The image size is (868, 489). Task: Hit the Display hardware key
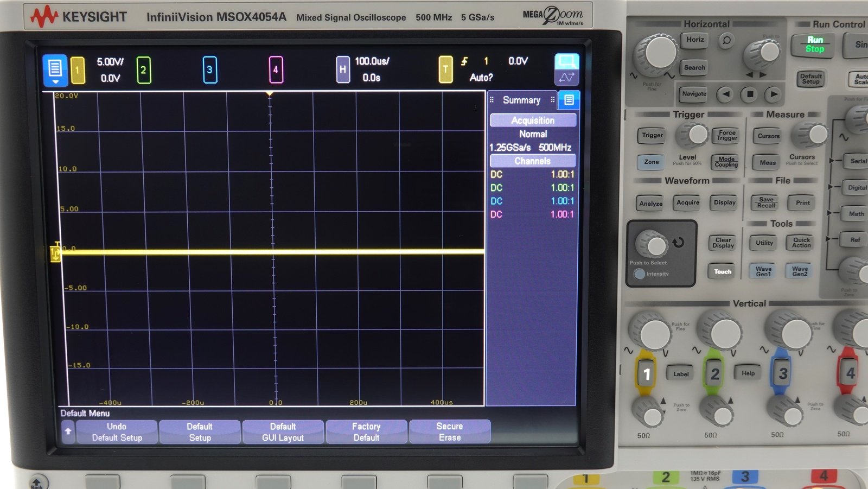[x=724, y=203]
